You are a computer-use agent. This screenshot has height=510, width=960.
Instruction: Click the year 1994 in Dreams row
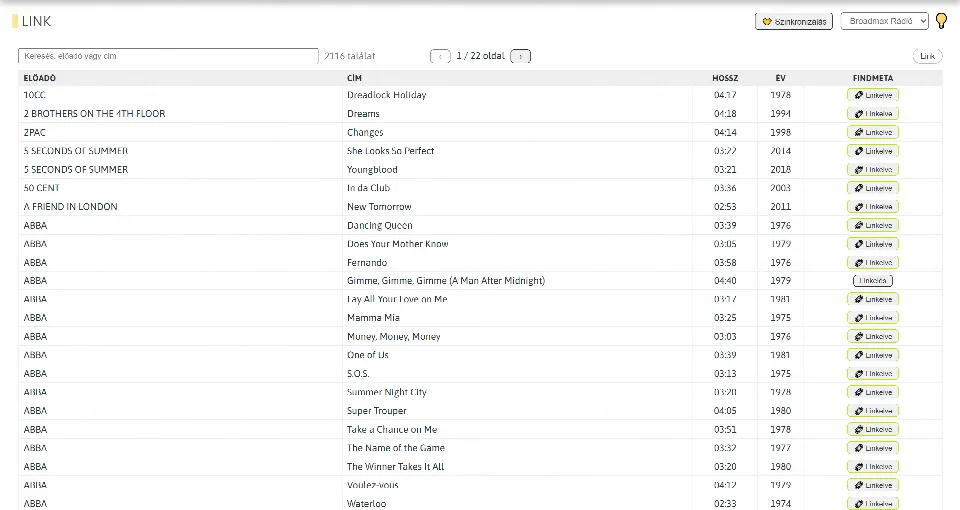781,114
